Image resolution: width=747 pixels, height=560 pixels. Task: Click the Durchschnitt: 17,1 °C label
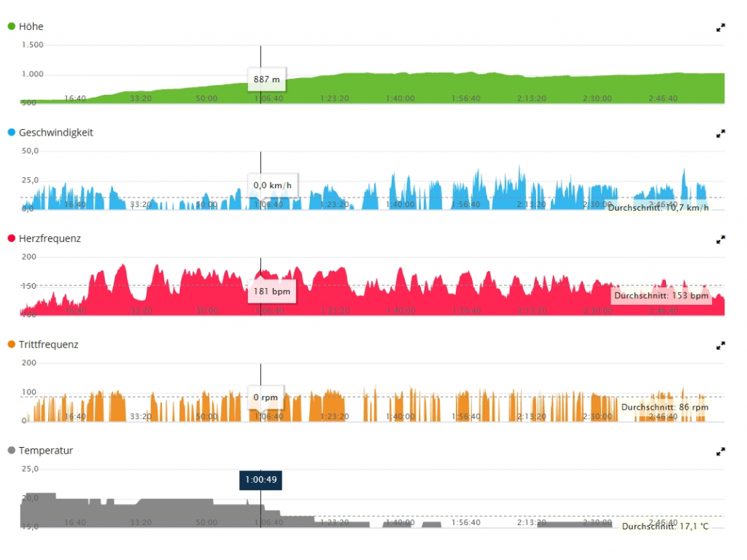point(665,526)
